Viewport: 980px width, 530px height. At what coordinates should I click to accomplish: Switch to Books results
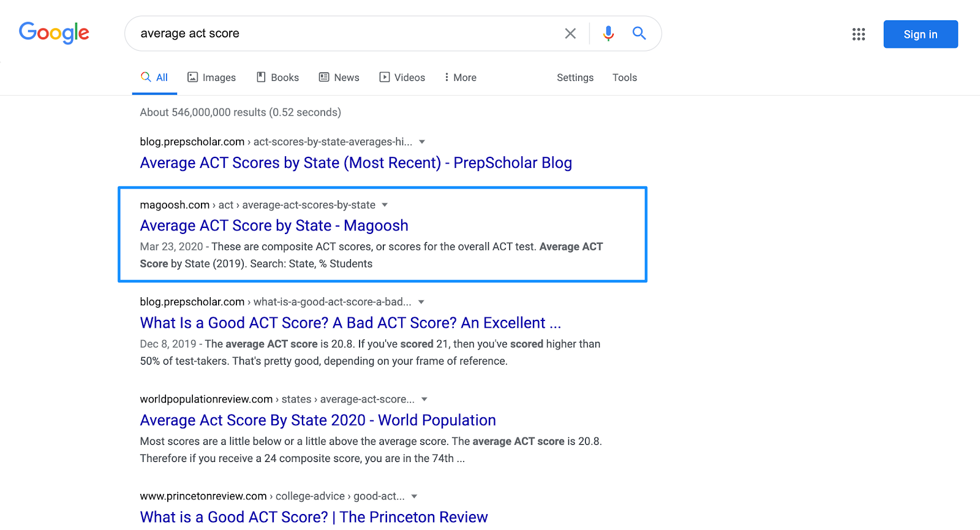(x=277, y=77)
